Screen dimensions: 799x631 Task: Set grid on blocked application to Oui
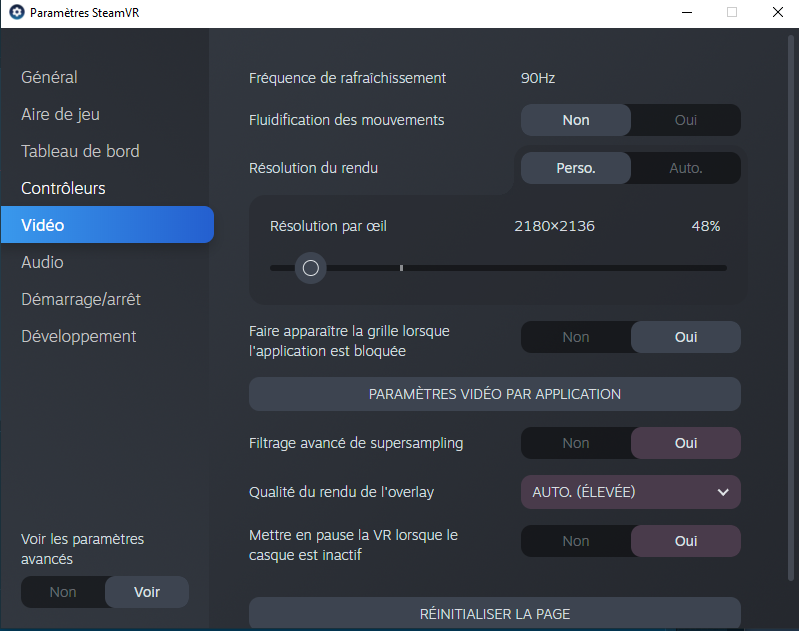[x=686, y=337]
